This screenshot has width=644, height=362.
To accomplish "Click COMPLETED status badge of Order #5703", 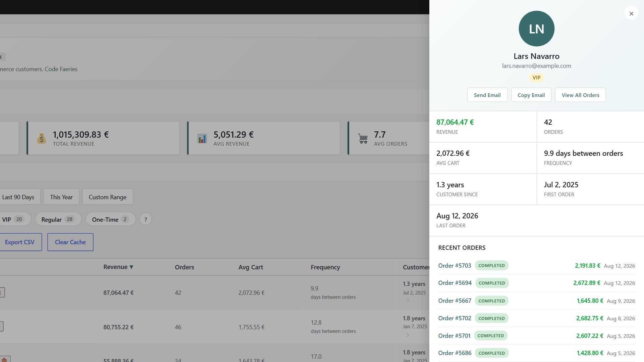I will tap(492, 266).
